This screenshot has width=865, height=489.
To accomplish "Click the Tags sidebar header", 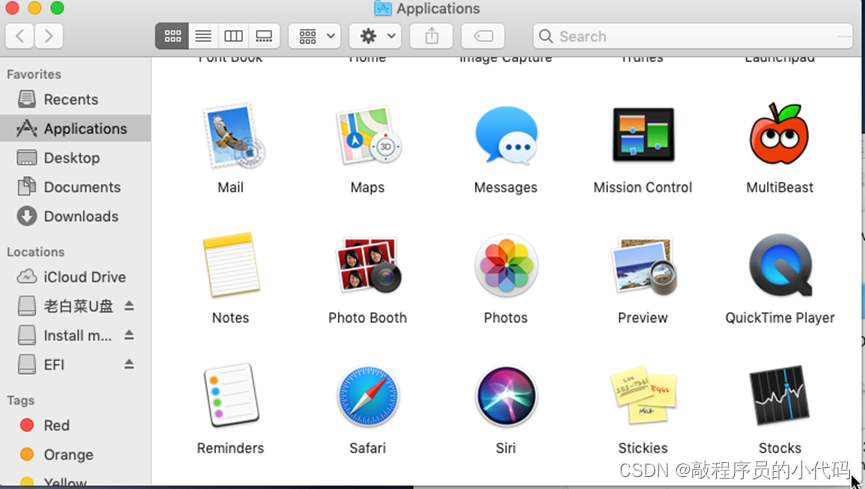I will point(21,401).
